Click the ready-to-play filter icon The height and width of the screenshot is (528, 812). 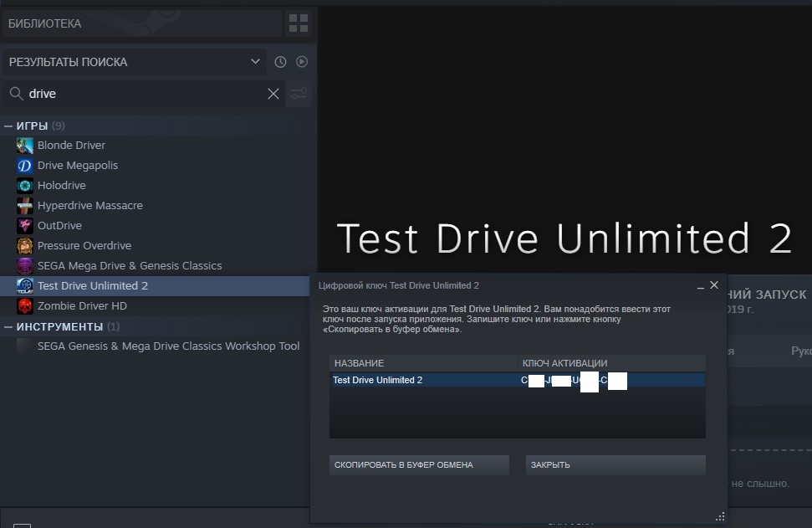coord(301,62)
